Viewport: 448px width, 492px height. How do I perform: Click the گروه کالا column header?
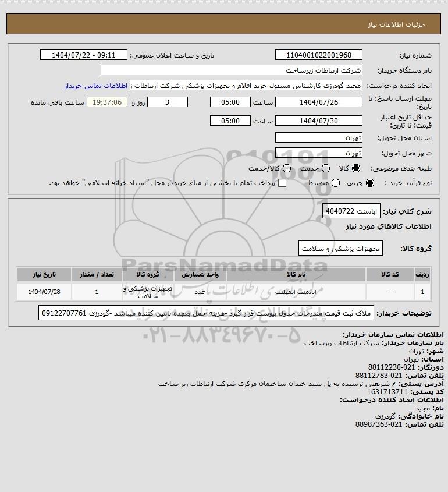point(148,275)
